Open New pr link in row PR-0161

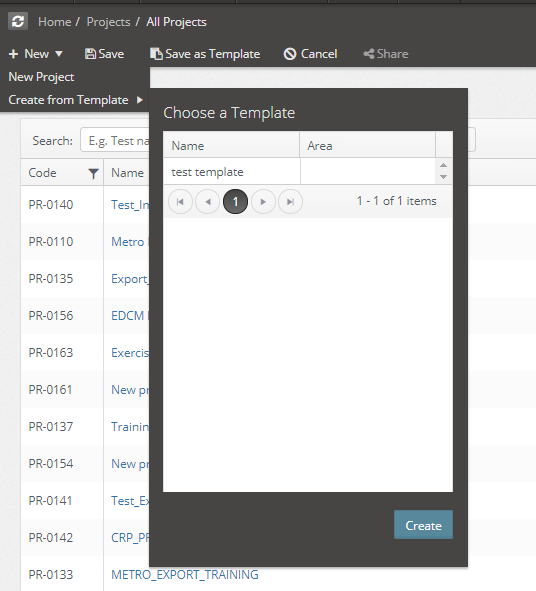tap(130, 390)
